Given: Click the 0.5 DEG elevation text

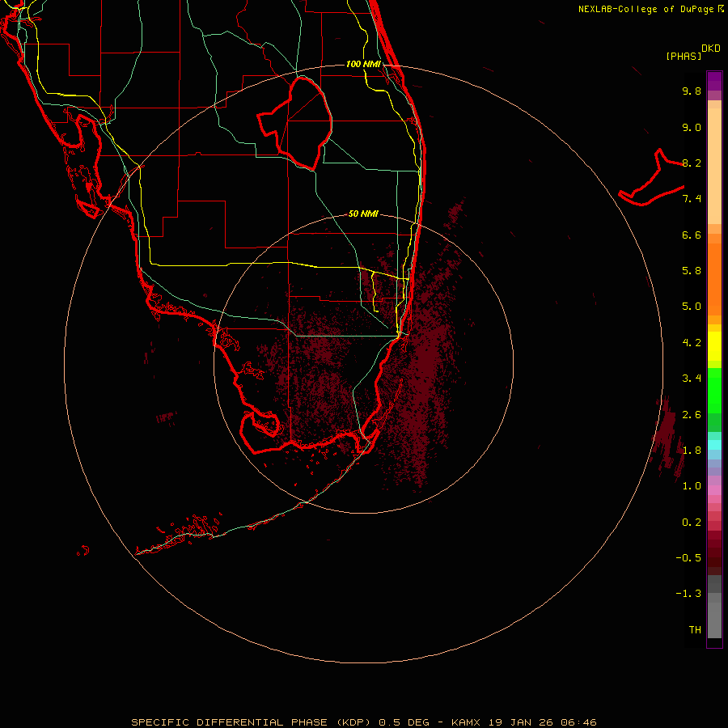Looking at the screenshot, I should tap(404, 722).
